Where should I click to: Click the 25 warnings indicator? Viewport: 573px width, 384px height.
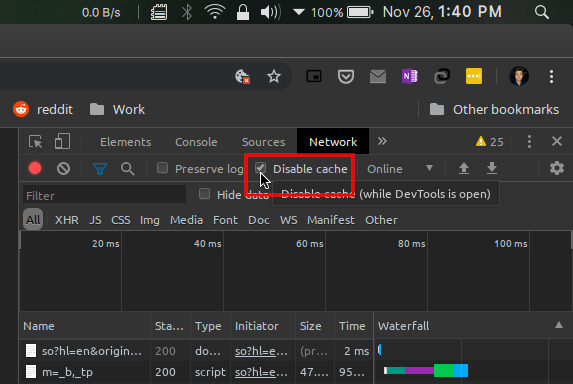point(490,141)
